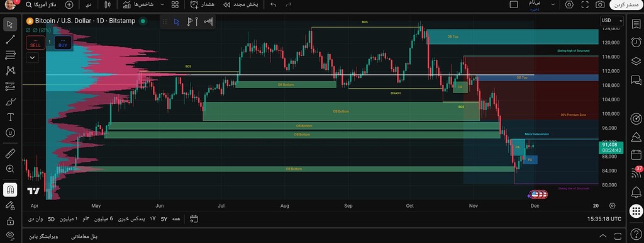Expand favorite indicators dropdown arrow
This screenshot has width=644, height=243.
pyautogui.click(x=162, y=4)
